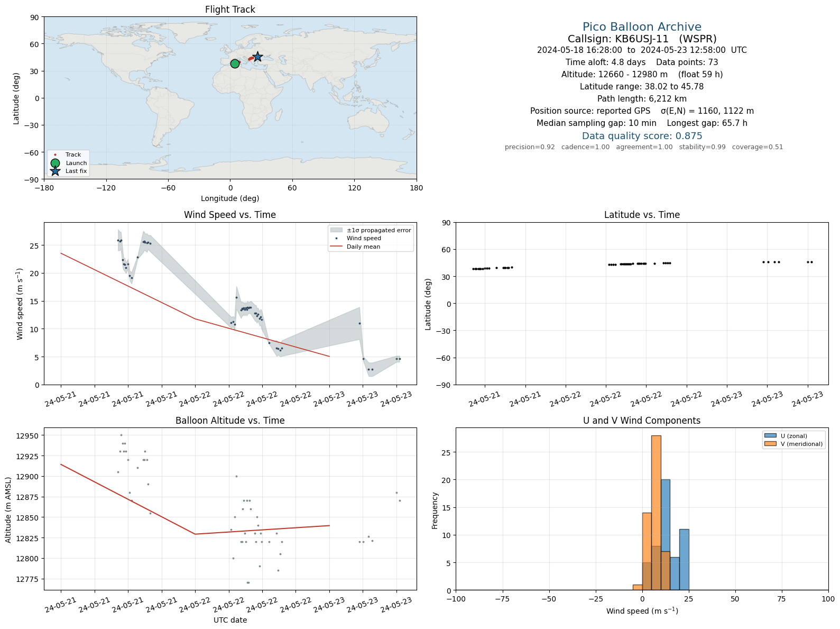Click the "12950" altitude tick label

click(x=27, y=436)
